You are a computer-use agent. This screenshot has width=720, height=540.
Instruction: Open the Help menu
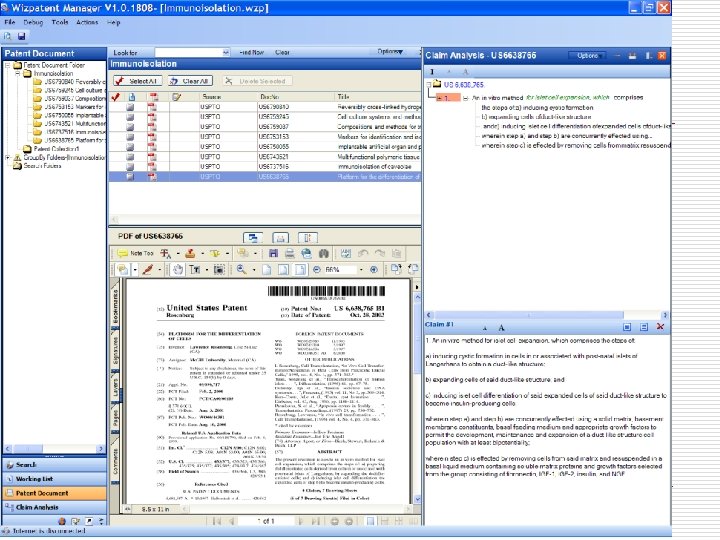pos(113,22)
